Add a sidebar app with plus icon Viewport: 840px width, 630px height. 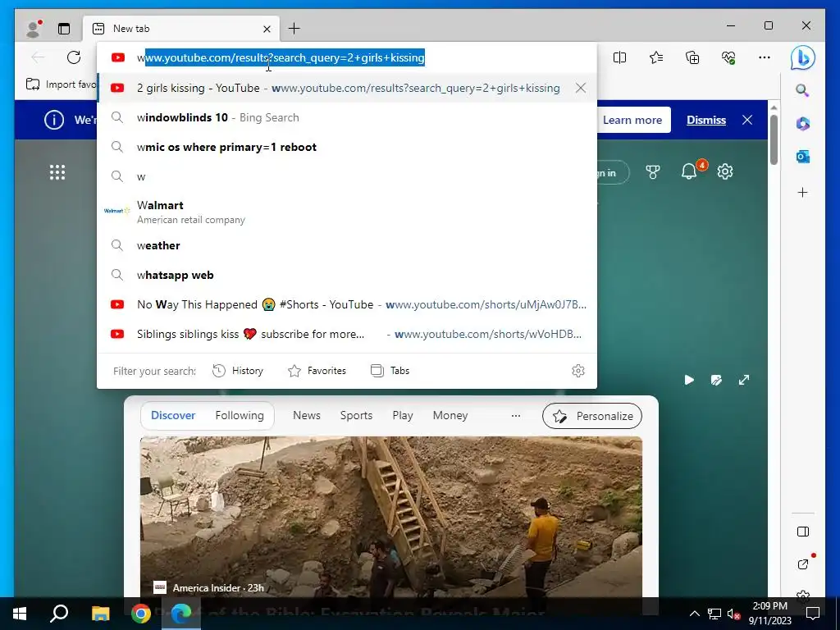(x=802, y=192)
